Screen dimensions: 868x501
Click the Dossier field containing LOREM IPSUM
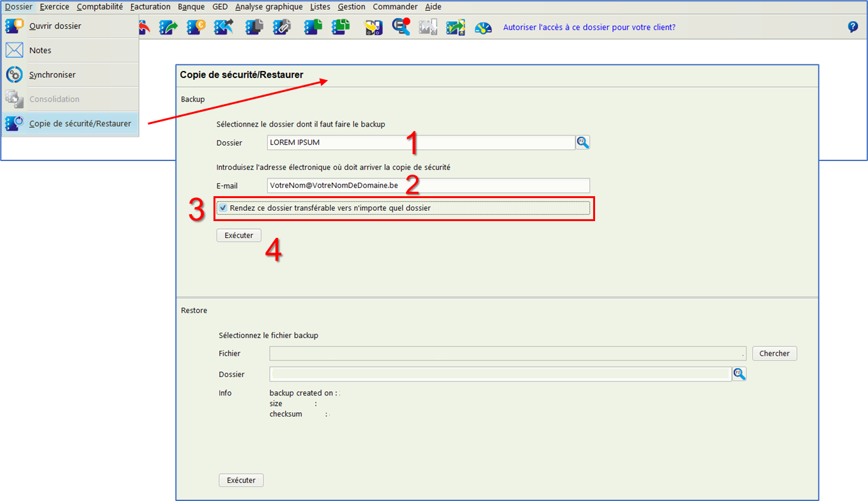point(421,143)
